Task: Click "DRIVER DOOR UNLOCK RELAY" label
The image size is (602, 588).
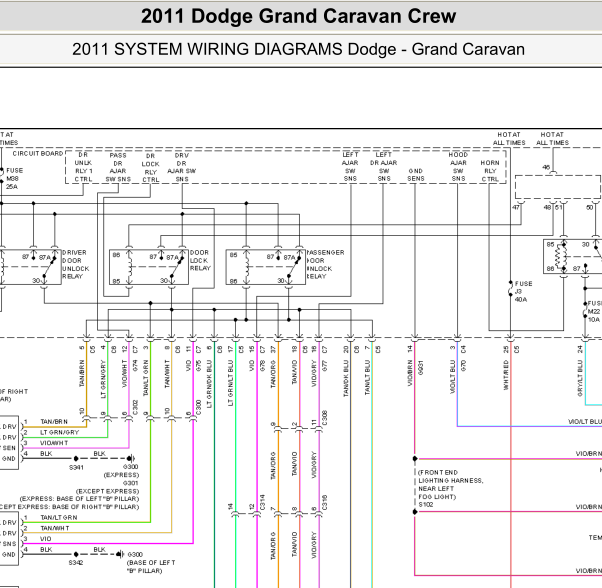Action: point(76,264)
